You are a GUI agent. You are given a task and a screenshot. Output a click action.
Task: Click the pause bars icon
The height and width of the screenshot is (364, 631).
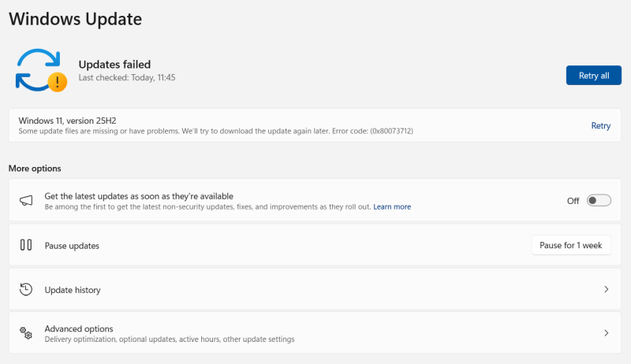[x=26, y=245]
